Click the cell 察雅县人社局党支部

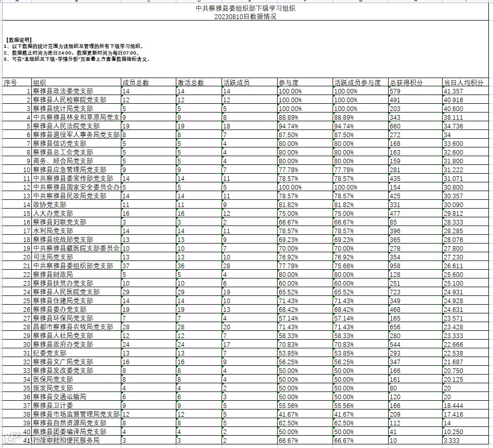[x=77, y=336]
